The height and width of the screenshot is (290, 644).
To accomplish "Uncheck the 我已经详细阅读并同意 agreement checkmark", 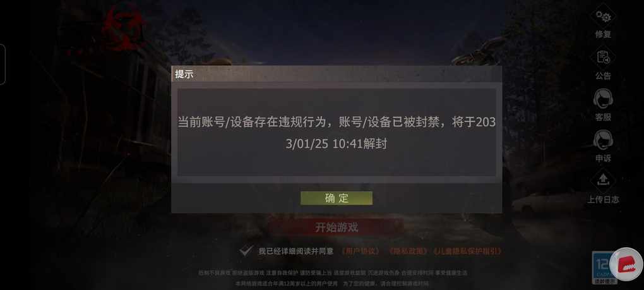I will (246, 251).
